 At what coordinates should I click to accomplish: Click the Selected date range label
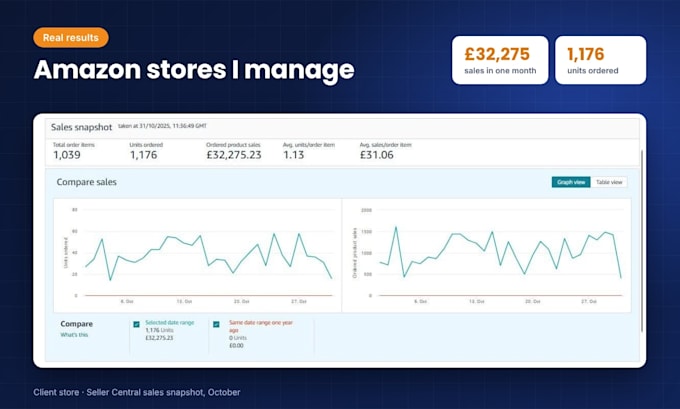tap(170, 323)
